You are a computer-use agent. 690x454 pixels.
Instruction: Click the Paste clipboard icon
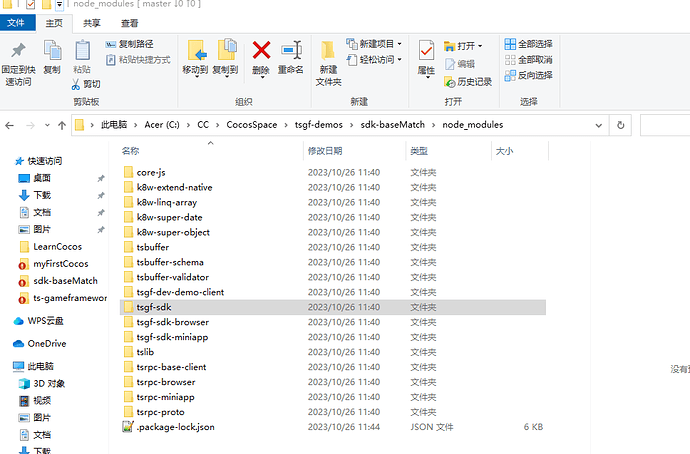82,51
